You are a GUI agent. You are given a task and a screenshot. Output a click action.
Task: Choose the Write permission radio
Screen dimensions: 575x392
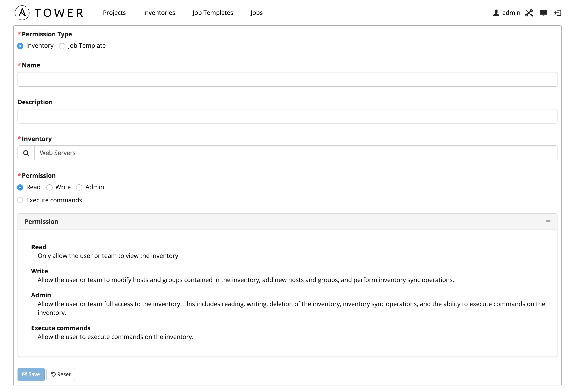tap(49, 188)
